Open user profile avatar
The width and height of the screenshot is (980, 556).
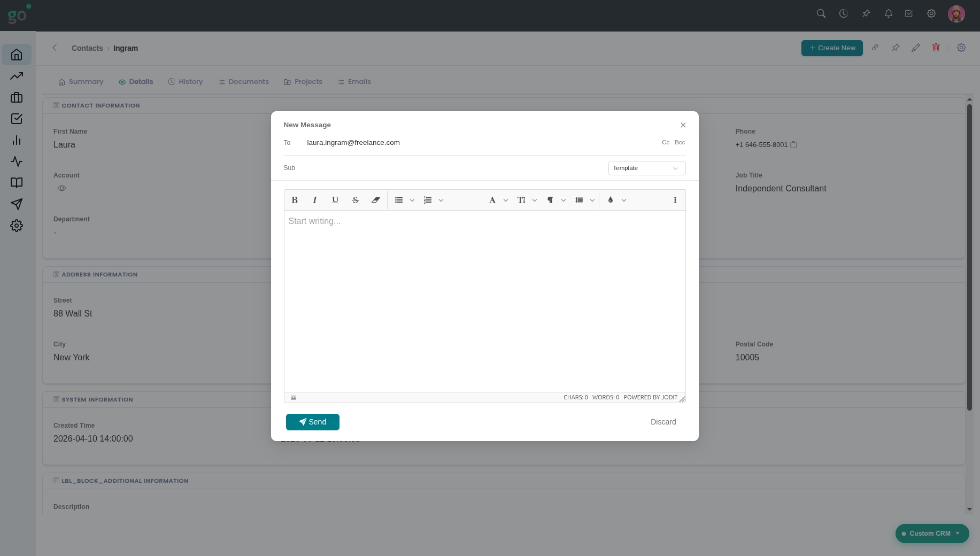(956, 14)
